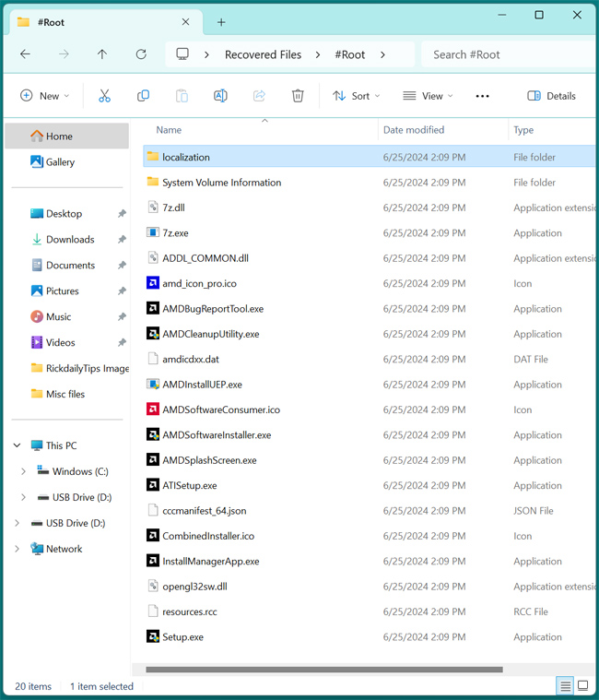Sort by the Type column header
The height and width of the screenshot is (700, 599).
click(x=523, y=130)
